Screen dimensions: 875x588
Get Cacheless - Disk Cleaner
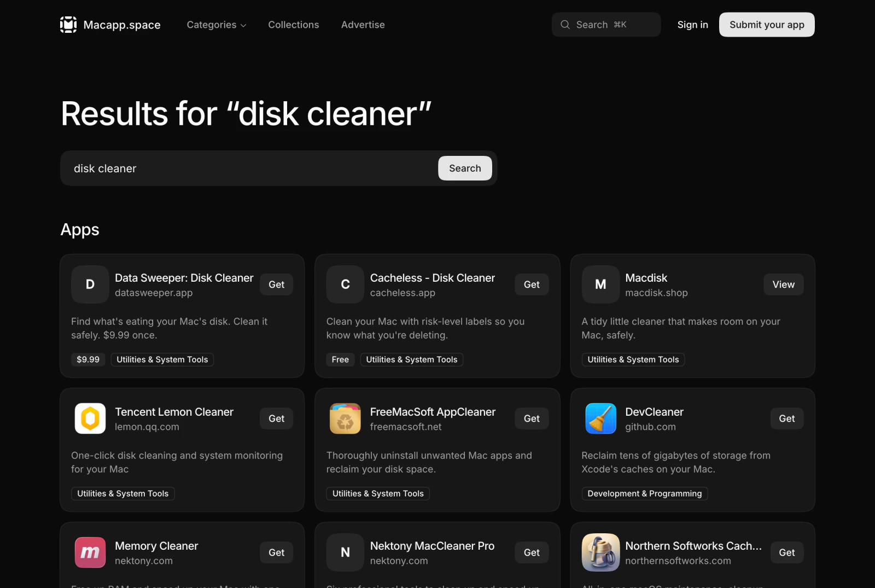(x=532, y=284)
